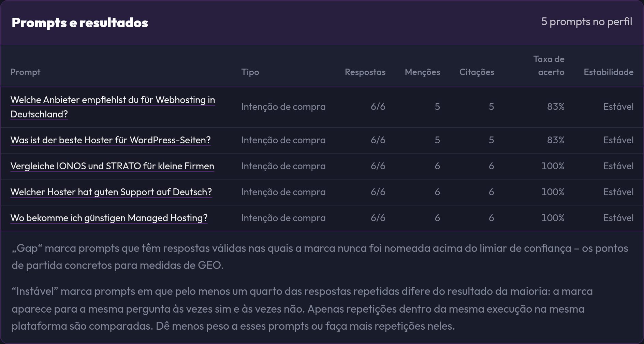Click the 'Tipo' column header
This screenshot has width=644, height=344.
click(x=250, y=72)
